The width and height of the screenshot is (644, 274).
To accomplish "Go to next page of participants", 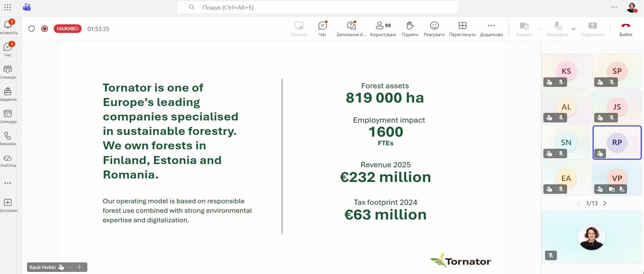I will point(605,203).
